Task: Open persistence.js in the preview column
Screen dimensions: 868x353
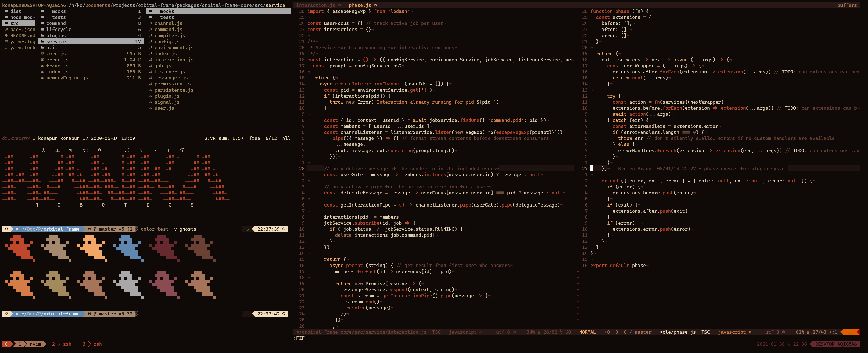Action: (174, 90)
